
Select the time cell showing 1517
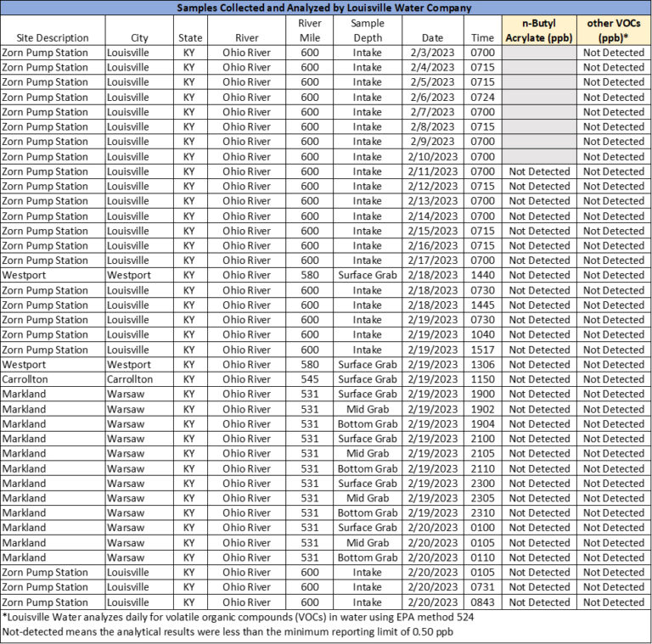pyautogui.click(x=481, y=350)
